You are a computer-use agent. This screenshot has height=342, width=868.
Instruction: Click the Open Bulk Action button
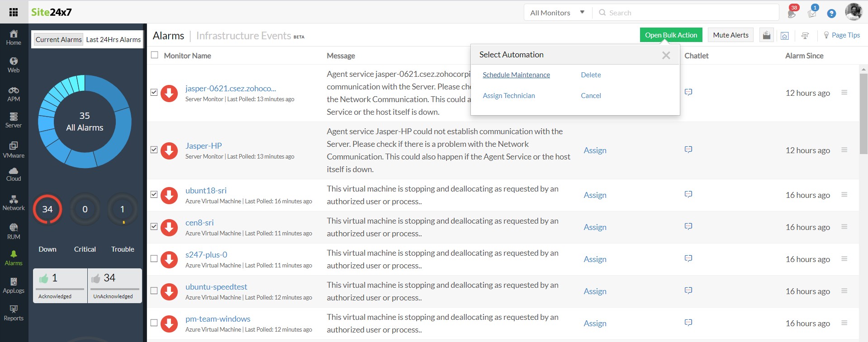point(671,35)
